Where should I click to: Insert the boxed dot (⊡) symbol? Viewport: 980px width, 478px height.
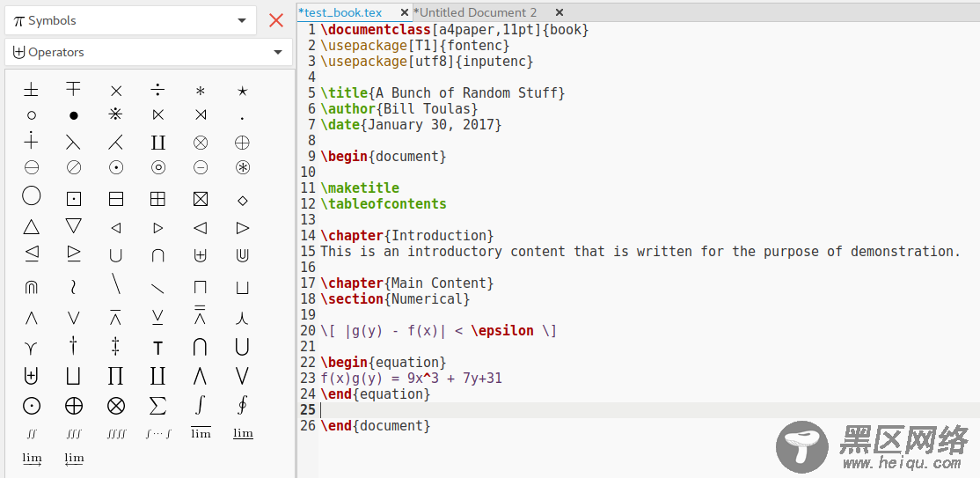coord(74,200)
